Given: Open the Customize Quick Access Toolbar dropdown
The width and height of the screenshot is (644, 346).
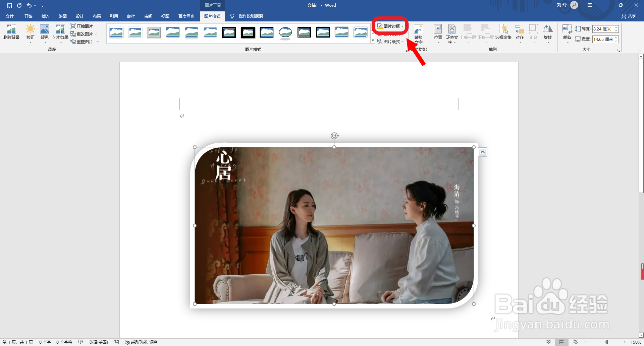Looking at the screenshot, I should pyautogui.click(x=42, y=6).
